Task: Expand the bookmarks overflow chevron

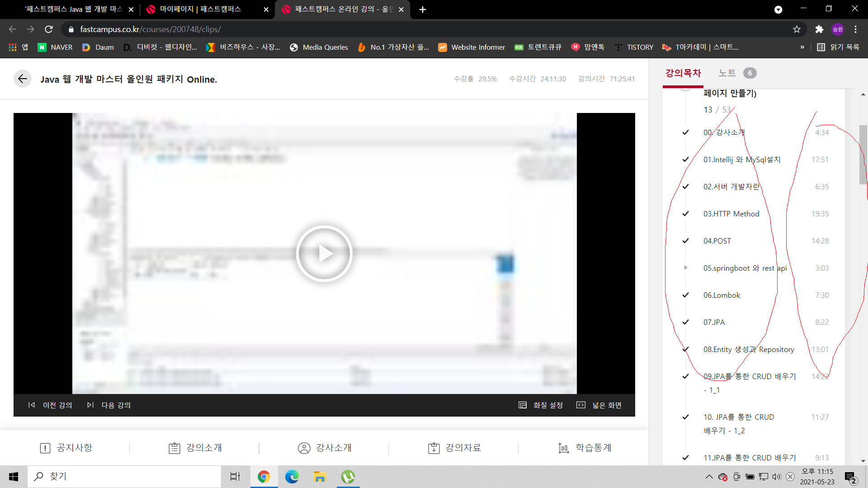Action: [x=802, y=47]
